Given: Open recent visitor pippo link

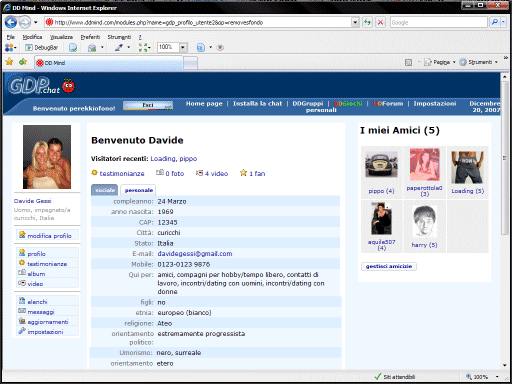Looking at the screenshot, I should tap(188, 159).
